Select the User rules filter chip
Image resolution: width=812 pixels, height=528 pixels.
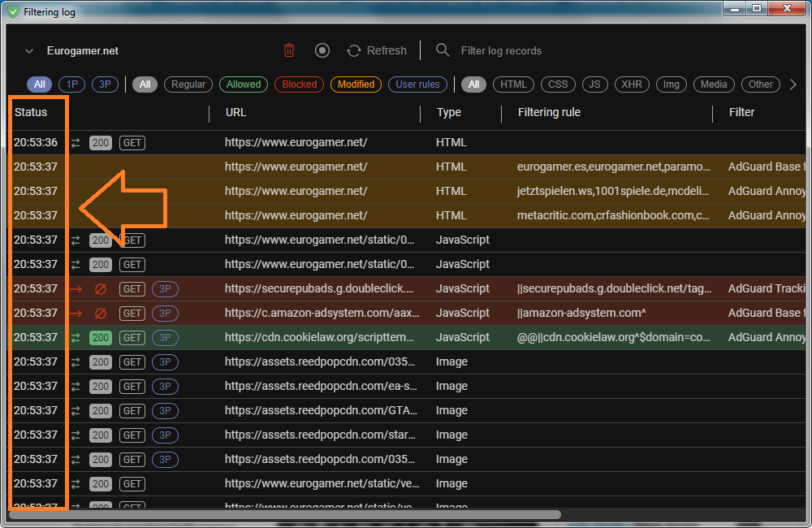(x=417, y=84)
